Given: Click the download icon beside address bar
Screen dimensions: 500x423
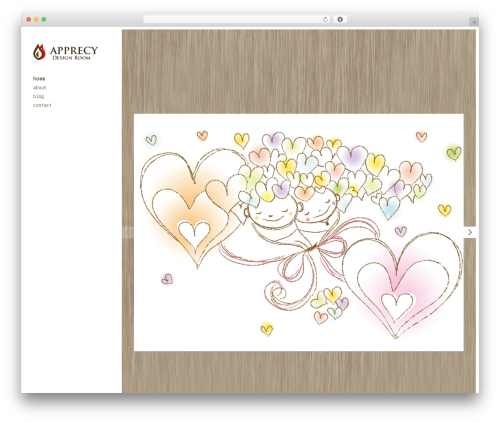Looking at the screenshot, I should 340,19.
